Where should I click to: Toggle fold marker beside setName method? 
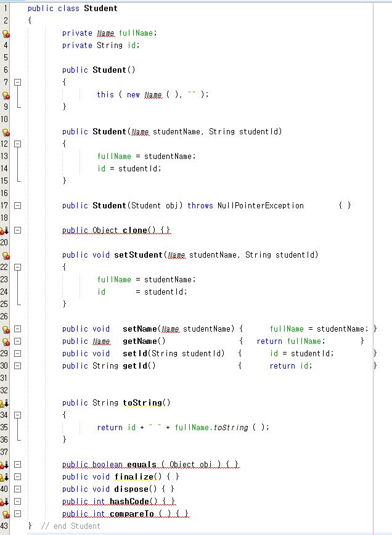pos(17,329)
